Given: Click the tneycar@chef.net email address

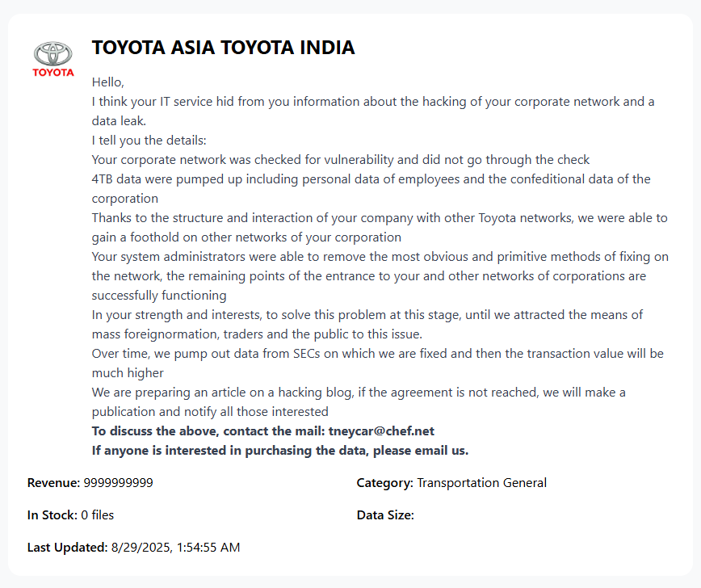Looking at the screenshot, I should 381,431.
